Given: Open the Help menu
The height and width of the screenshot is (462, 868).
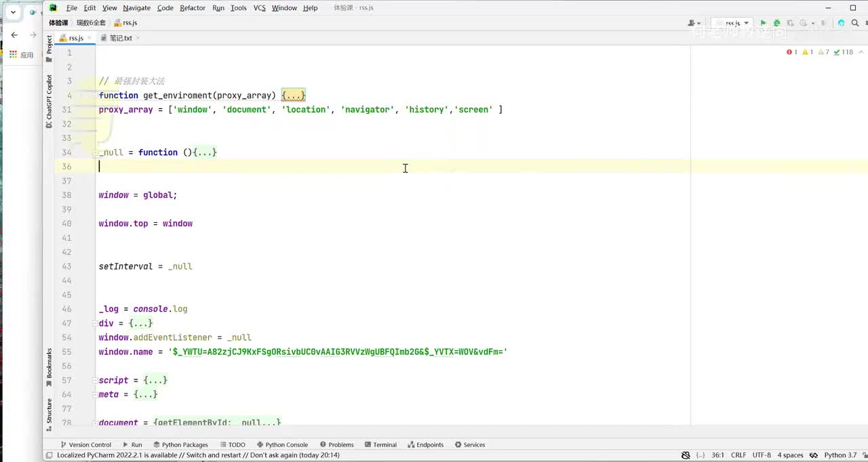Looking at the screenshot, I should (310, 8).
